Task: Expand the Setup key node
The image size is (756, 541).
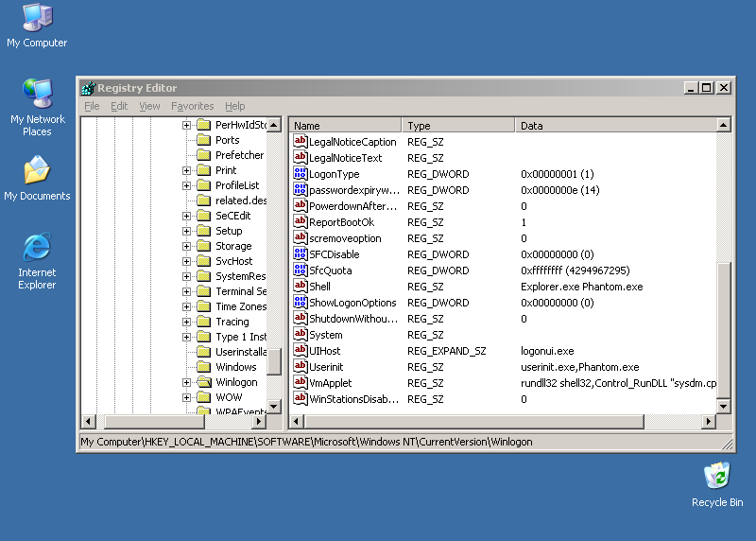Action: point(186,231)
